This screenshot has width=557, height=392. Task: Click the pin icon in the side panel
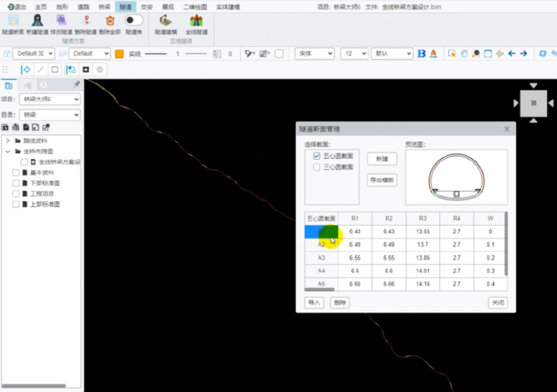coord(76,84)
